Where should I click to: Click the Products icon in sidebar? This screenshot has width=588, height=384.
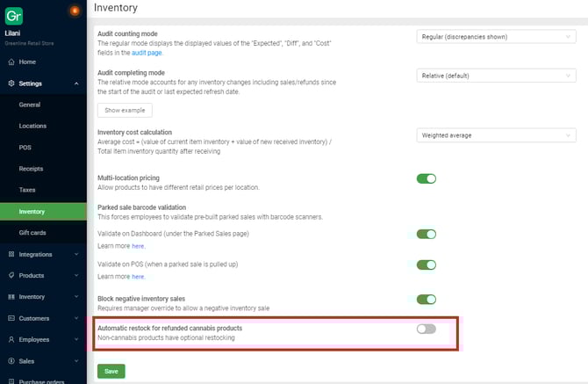tap(11, 275)
